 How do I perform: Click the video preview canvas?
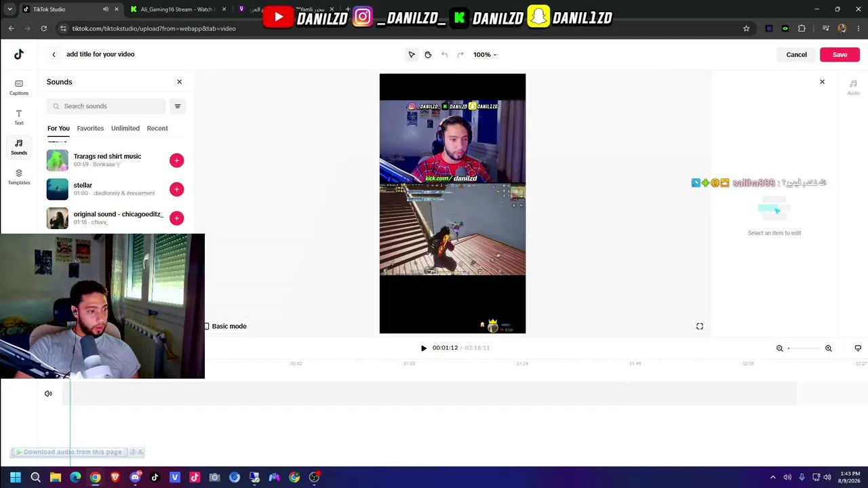click(452, 203)
